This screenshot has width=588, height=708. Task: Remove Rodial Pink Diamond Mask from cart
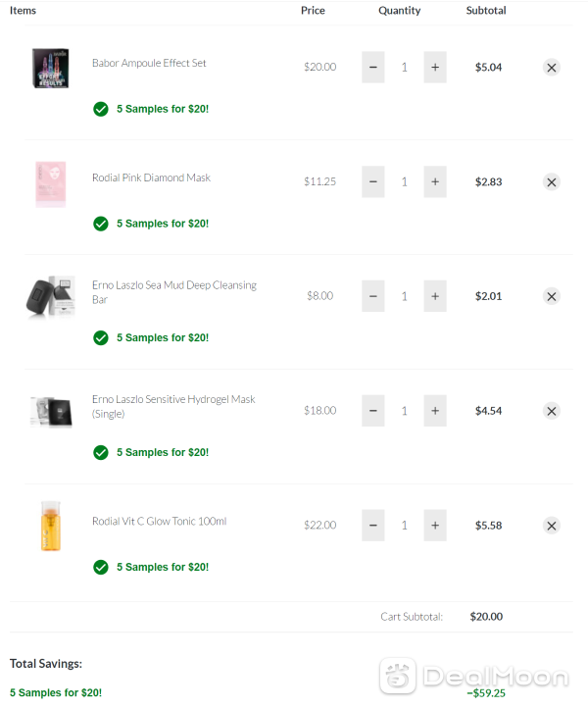[x=551, y=182]
